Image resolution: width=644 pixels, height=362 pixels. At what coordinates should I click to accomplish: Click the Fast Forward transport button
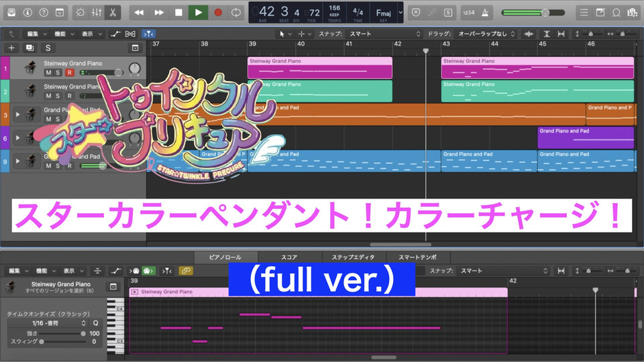(158, 13)
